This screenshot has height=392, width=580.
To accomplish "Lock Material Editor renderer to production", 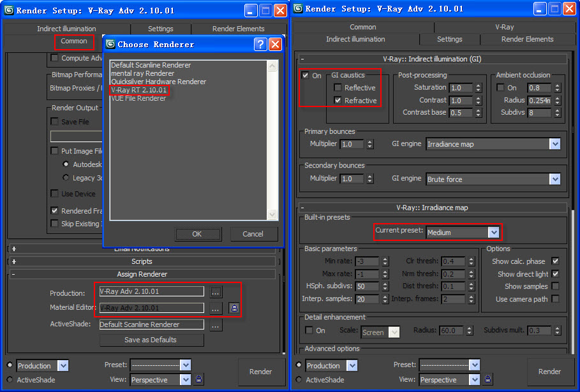I will 234,308.
